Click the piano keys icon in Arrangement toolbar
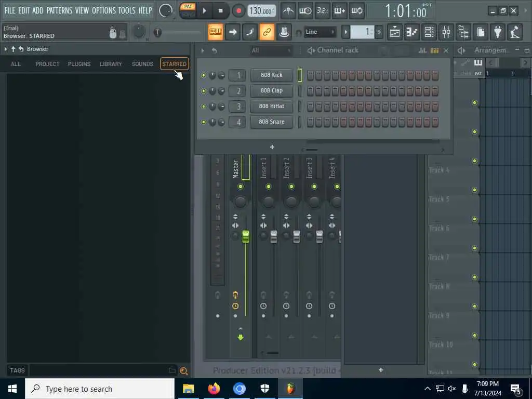 click(478, 62)
